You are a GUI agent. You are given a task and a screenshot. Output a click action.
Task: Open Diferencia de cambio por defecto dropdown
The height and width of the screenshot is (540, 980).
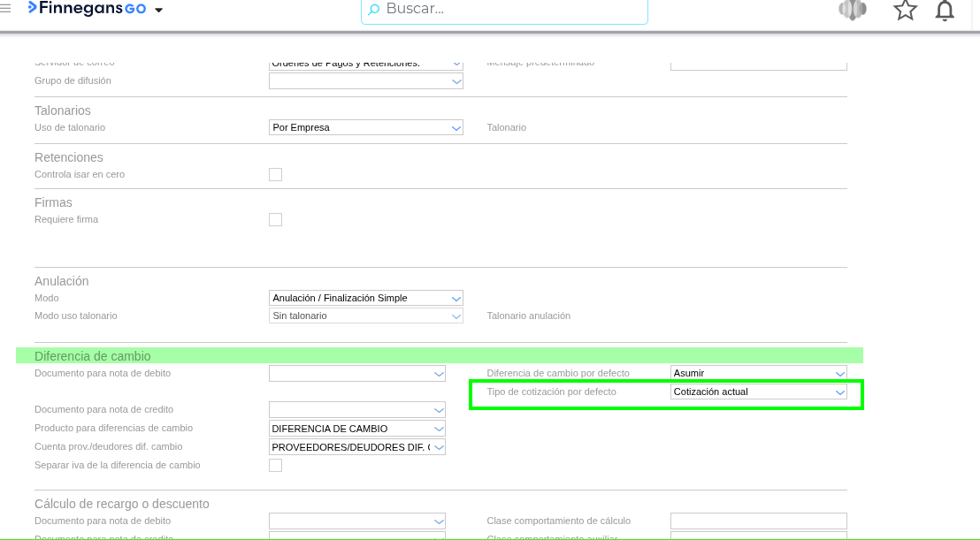point(758,373)
